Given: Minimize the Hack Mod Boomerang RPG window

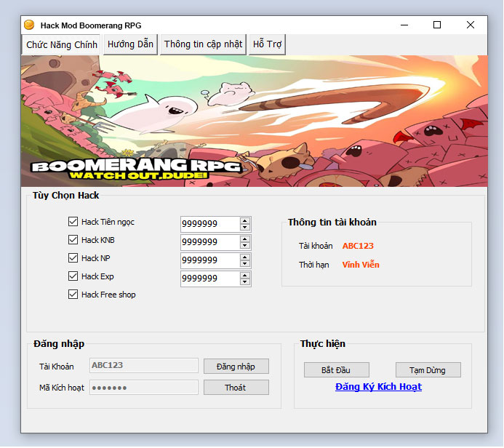Looking at the screenshot, I should tap(404, 25).
